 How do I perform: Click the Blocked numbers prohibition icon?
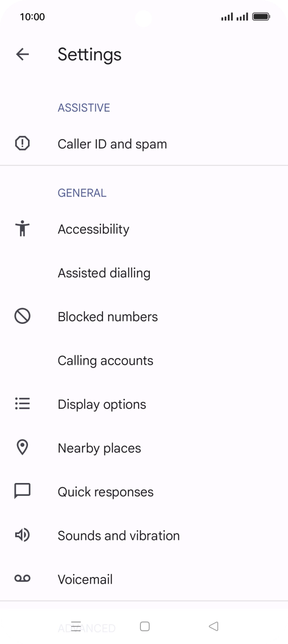pyautogui.click(x=22, y=316)
